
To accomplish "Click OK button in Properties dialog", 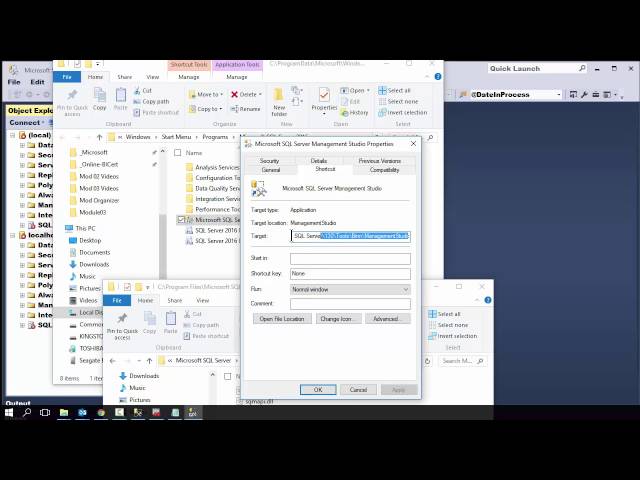I will pos(318,390).
